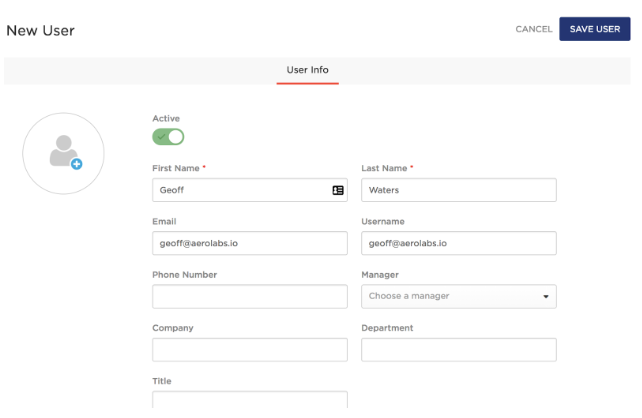Click the Manager label
This screenshot has height=418, width=642.
[x=380, y=275]
